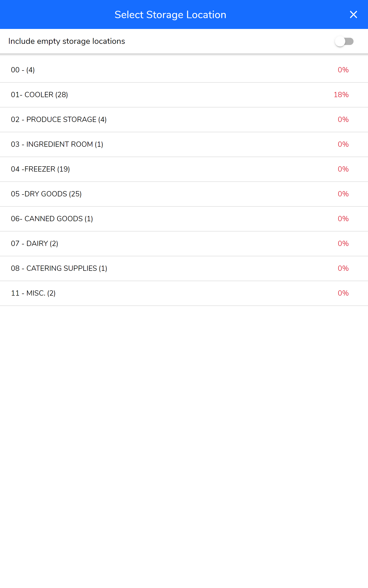Close the Select Storage Location dialog

click(353, 15)
